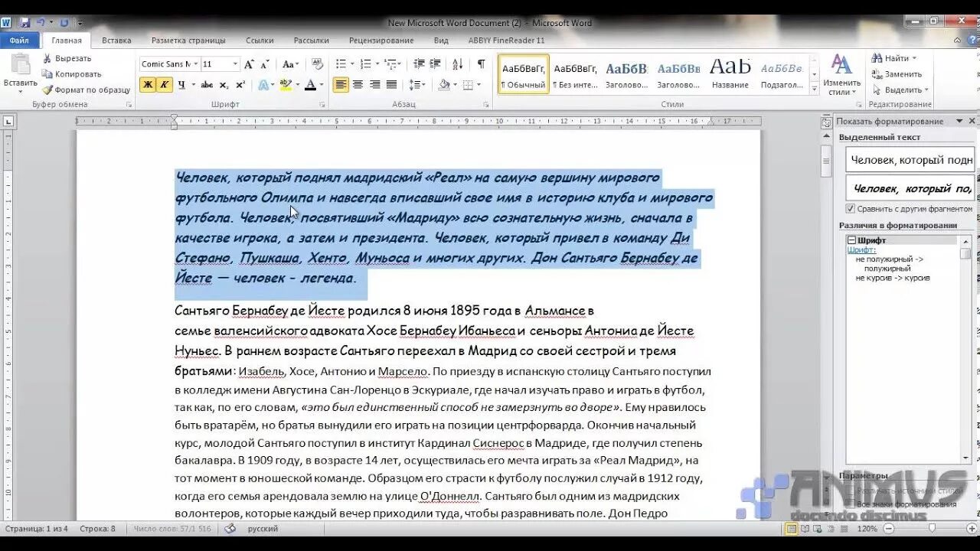
Task: Open line spacing menu
Action: point(417,85)
